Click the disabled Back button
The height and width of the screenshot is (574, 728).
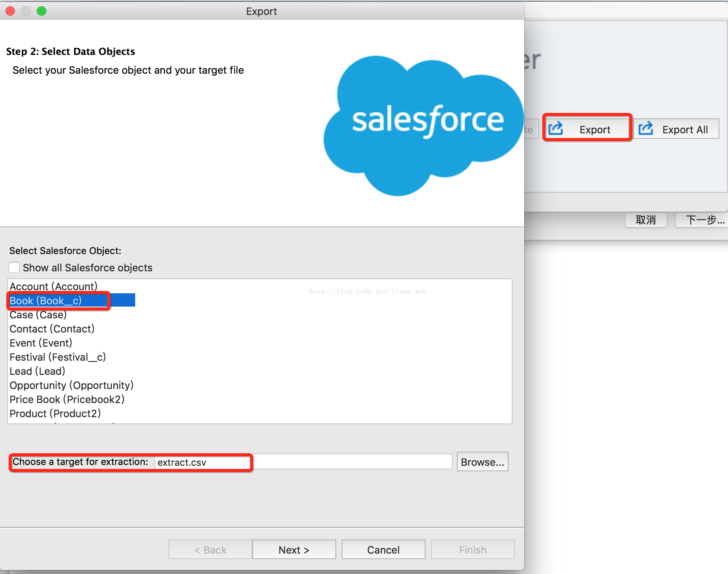coord(210,550)
